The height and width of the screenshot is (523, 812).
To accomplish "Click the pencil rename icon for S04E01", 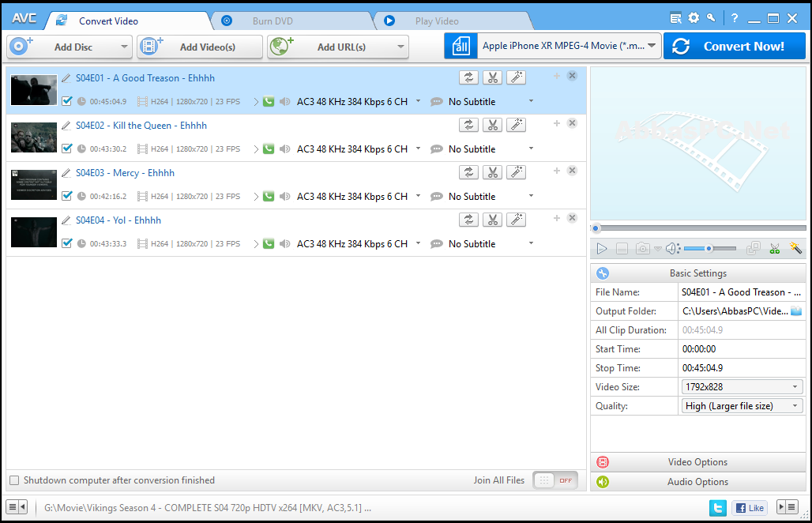I will [66, 78].
